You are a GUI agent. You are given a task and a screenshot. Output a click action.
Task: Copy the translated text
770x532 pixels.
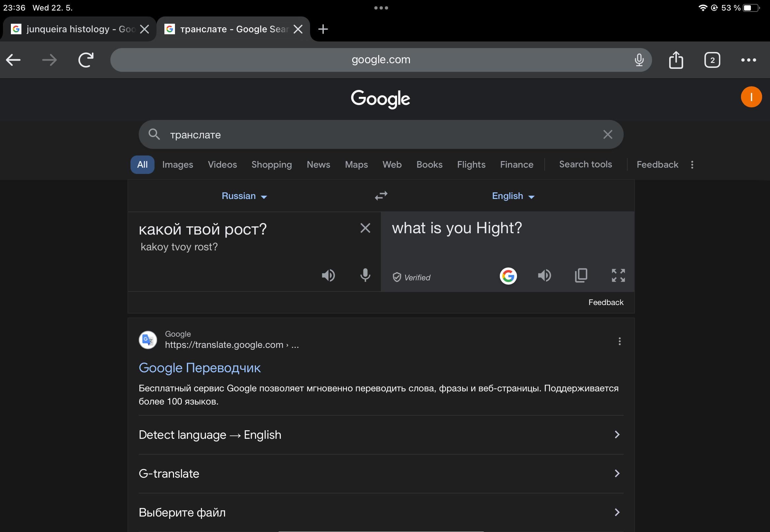pos(581,275)
